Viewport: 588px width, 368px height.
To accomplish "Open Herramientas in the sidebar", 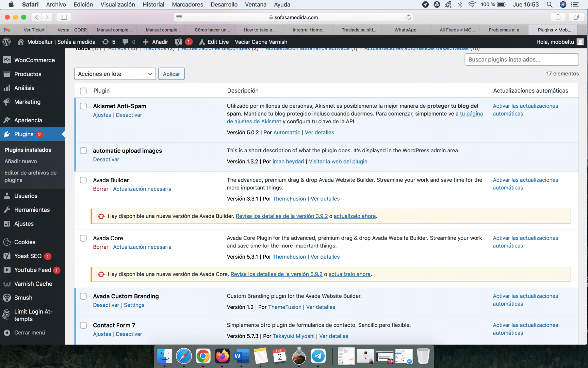I will [32, 210].
